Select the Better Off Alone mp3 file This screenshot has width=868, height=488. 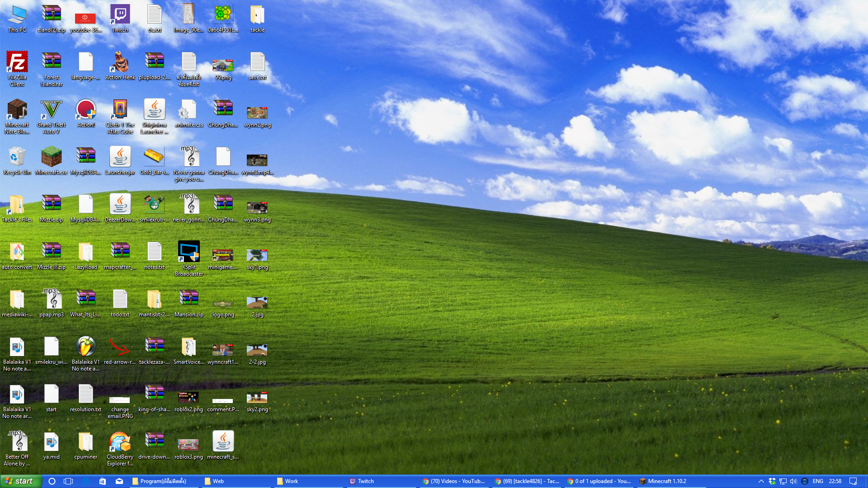tap(17, 448)
